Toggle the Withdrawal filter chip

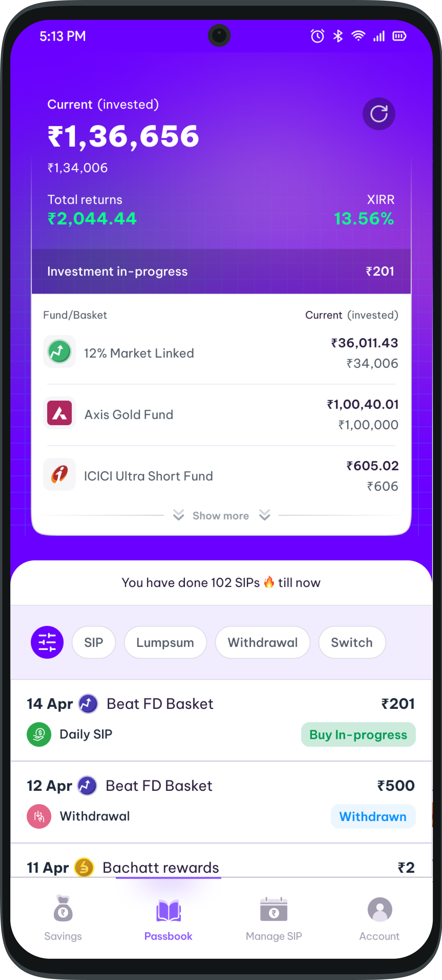coord(262,642)
